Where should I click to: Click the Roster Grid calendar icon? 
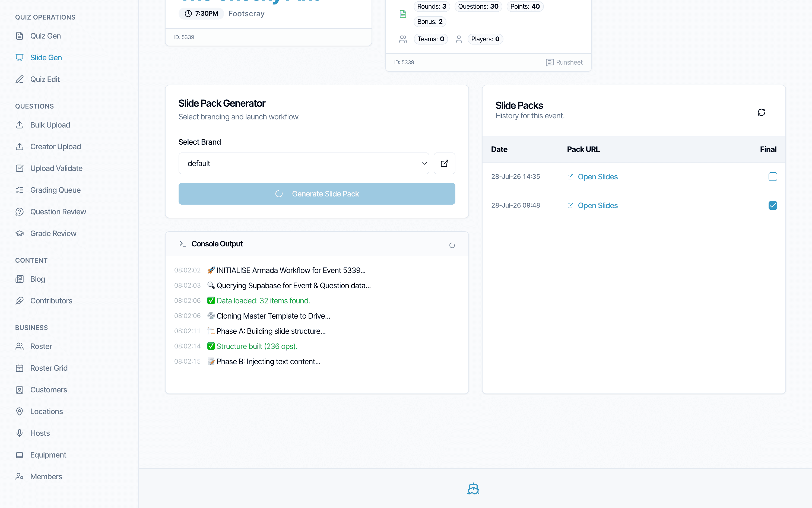point(20,368)
